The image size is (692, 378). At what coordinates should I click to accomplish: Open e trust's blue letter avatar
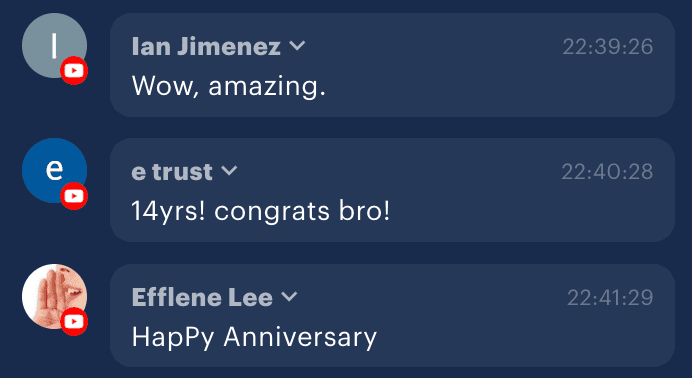(54, 171)
